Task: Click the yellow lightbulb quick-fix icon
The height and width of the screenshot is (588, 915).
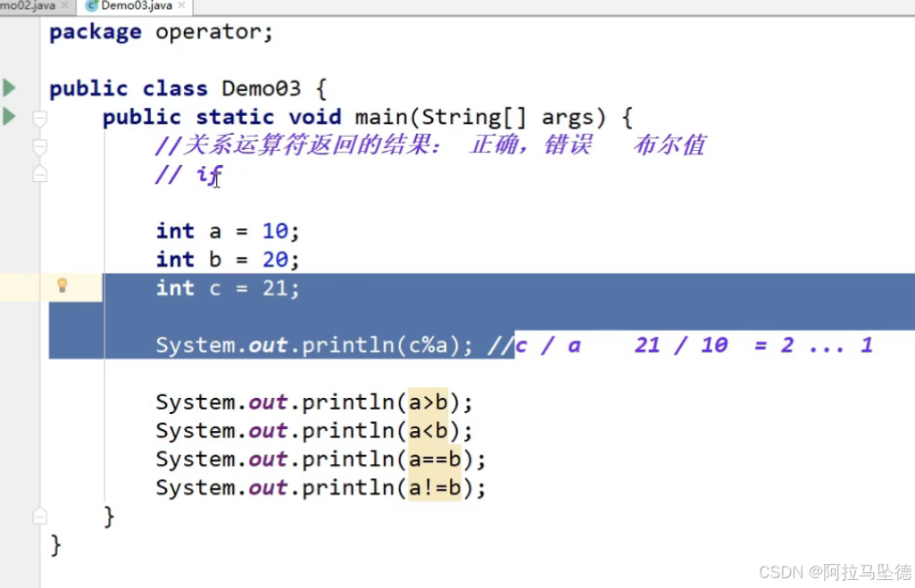Action: pos(62,286)
